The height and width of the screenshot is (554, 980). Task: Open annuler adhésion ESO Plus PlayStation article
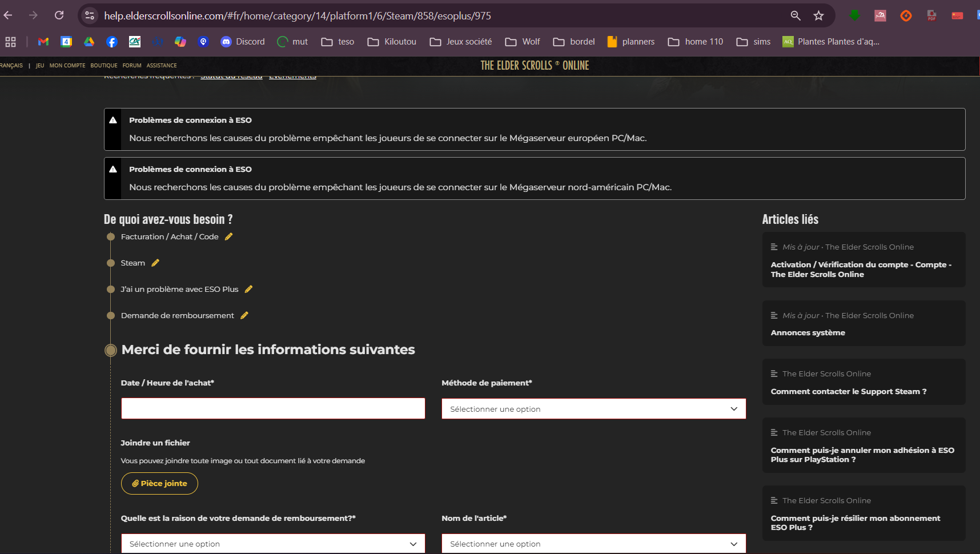[863, 445]
